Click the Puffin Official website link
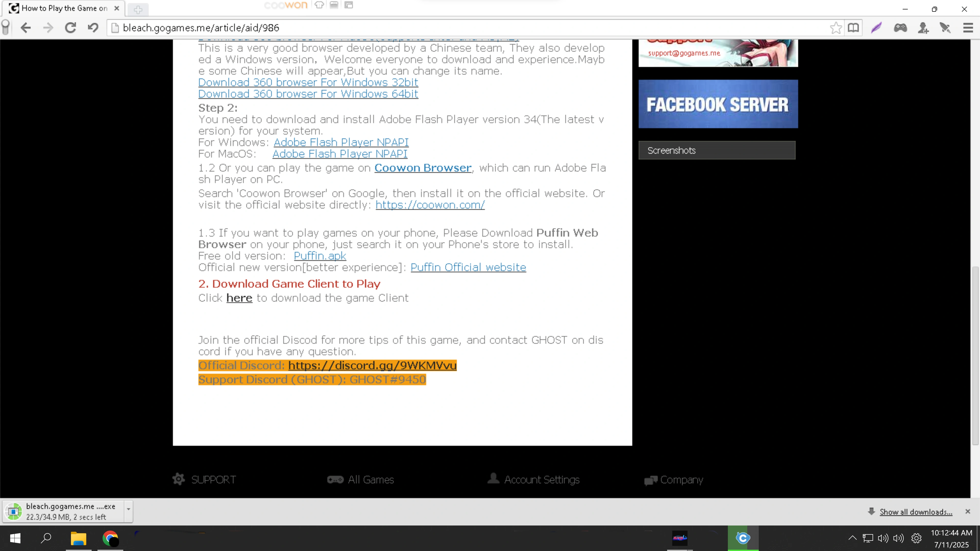The width and height of the screenshot is (980, 551). [468, 267]
